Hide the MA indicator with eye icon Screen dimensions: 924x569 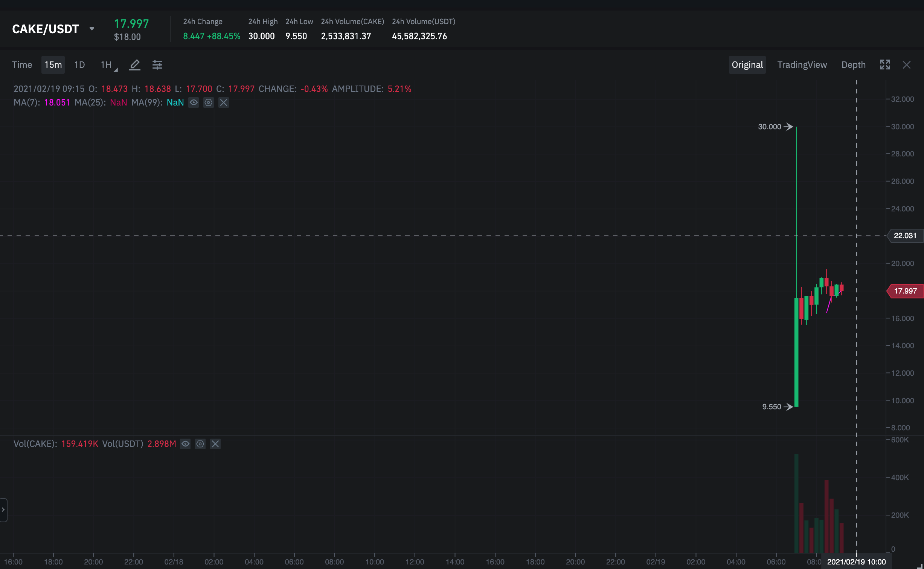click(194, 102)
